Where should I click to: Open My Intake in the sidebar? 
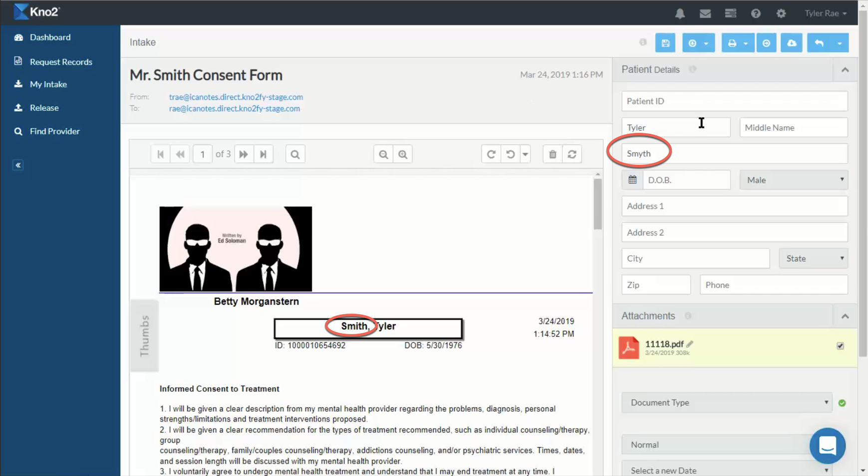point(48,84)
